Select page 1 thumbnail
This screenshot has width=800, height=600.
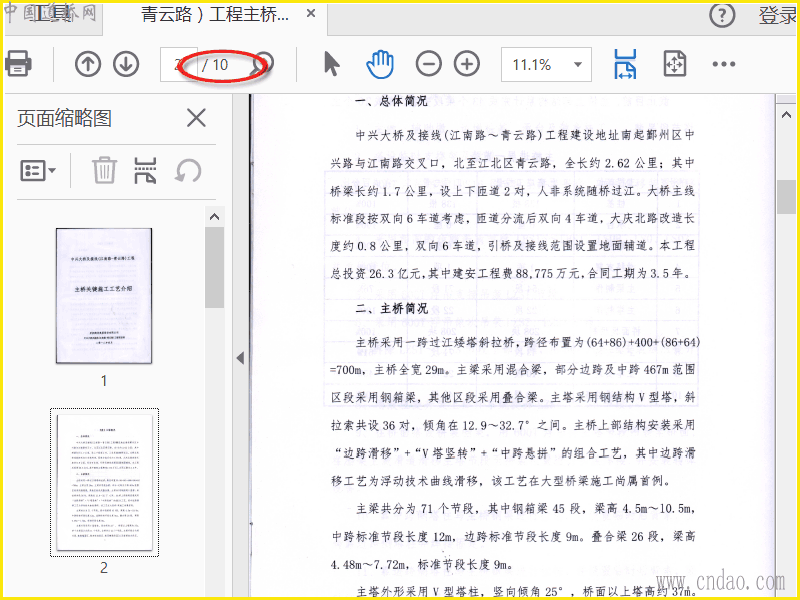(x=104, y=296)
